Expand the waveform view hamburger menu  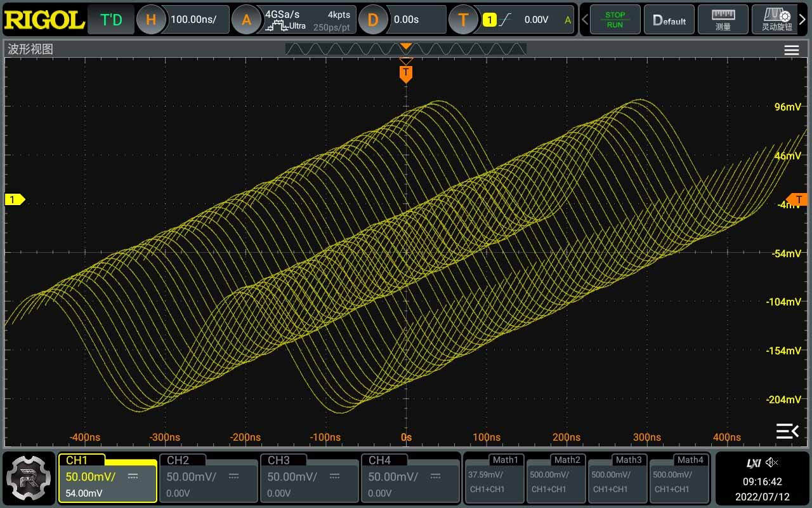coord(791,51)
